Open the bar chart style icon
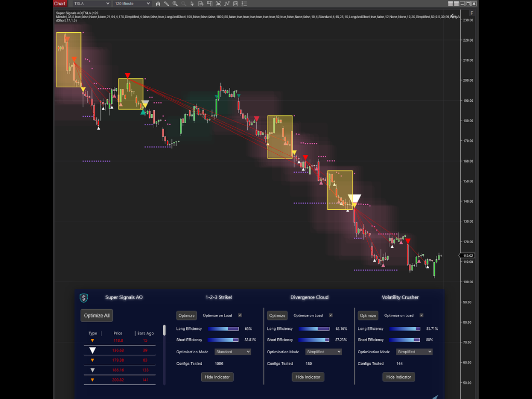This screenshot has width=532, height=399. pos(158,4)
